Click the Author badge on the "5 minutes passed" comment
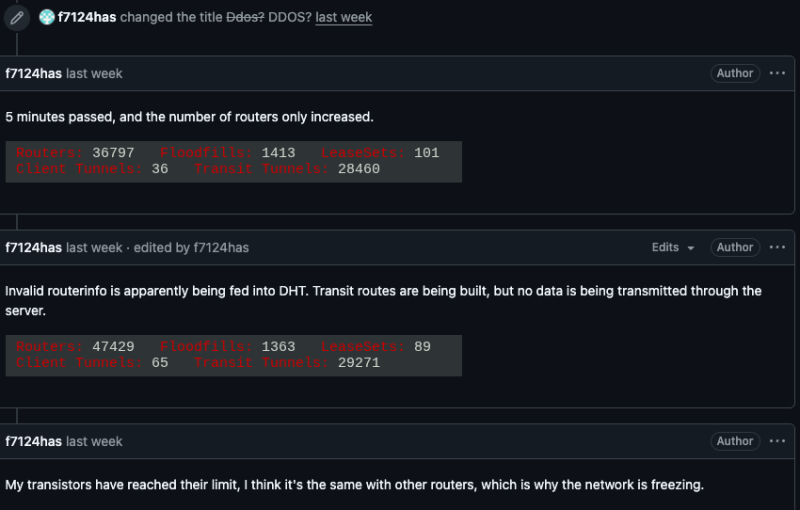Image resolution: width=800 pixels, height=510 pixels. coord(735,74)
